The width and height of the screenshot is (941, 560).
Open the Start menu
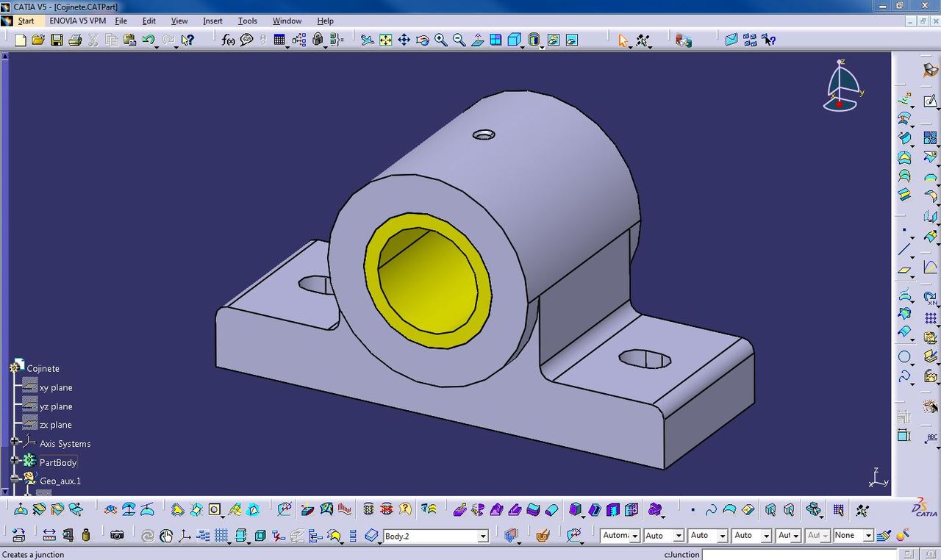(x=26, y=21)
